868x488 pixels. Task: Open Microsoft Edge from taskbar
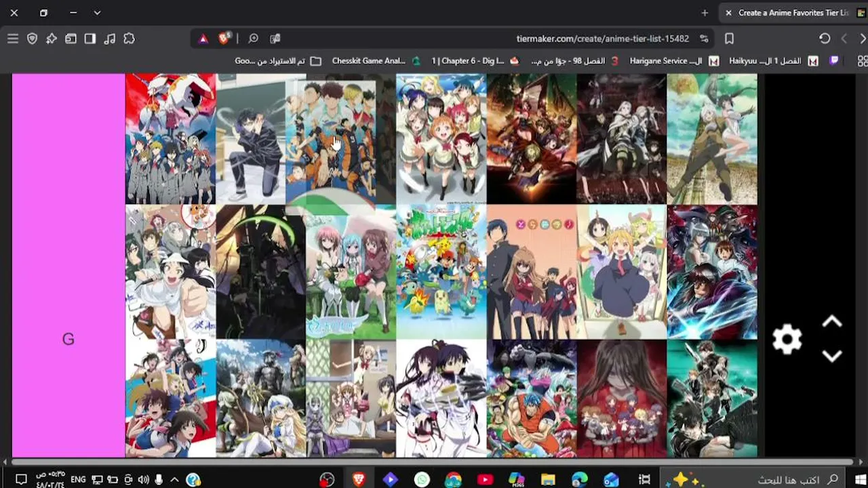pyautogui.click(x=580, y=480)
